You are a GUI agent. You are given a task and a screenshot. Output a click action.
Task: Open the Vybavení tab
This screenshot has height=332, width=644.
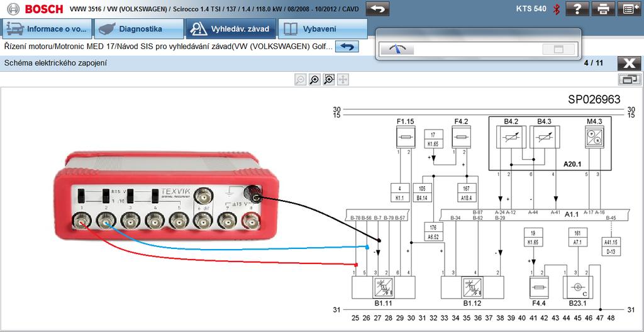tap(323, 29)
